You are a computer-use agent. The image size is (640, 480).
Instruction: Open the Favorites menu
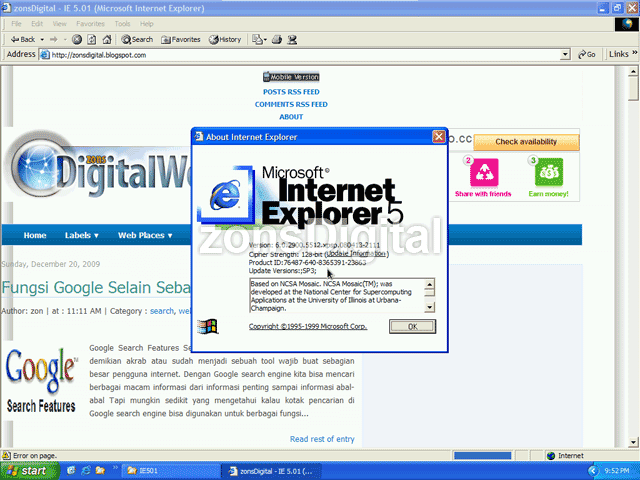pos(90,24)
